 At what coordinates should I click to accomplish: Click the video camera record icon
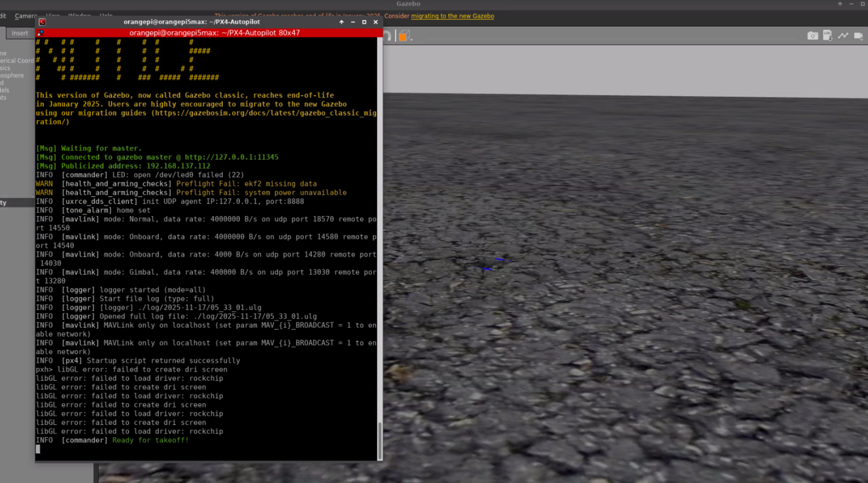(858, 36)
